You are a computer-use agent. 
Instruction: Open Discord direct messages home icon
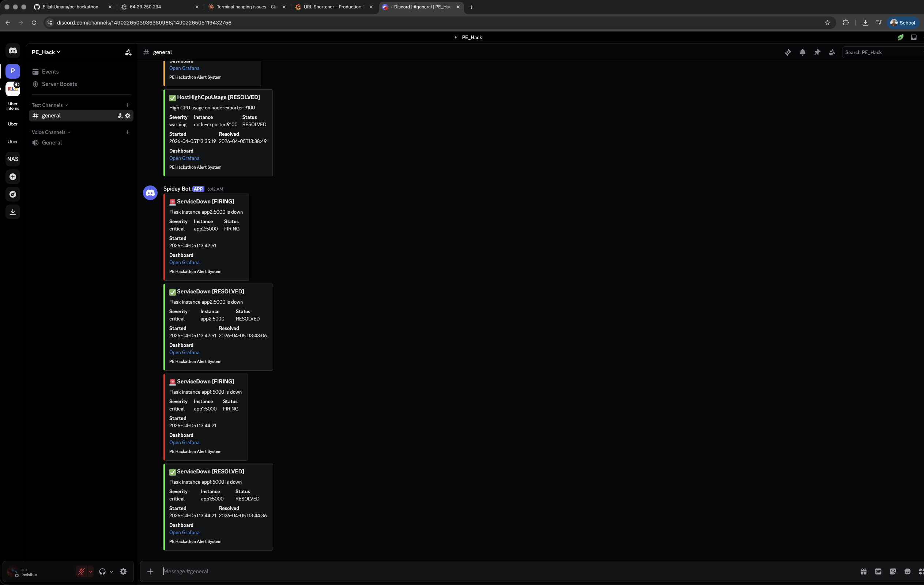13,50
